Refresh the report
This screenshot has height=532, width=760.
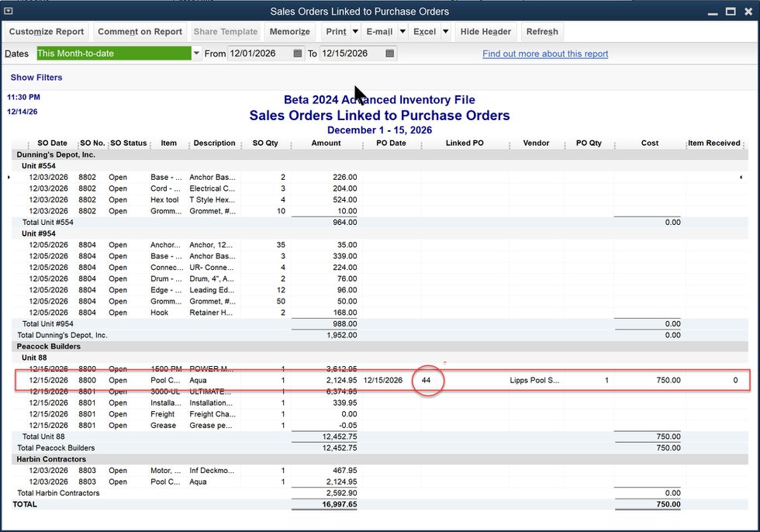[x=541, y=32]
